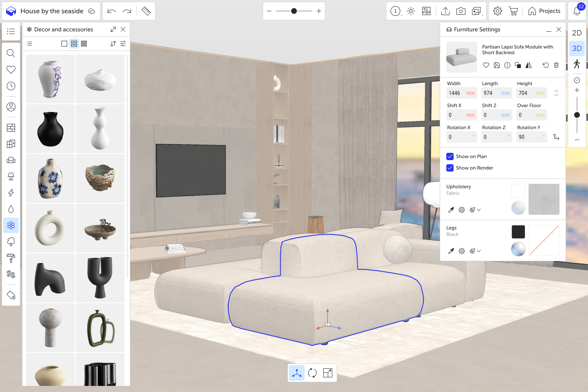The image size is (588, 392).
Task: Take a snapshot with the camera tool
Action: (461, 11)
